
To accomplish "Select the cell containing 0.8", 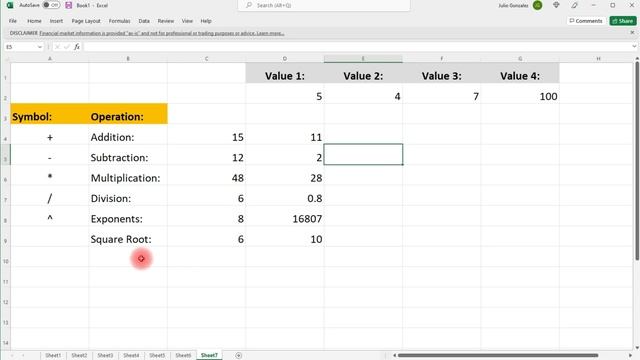I will (285, 196).
